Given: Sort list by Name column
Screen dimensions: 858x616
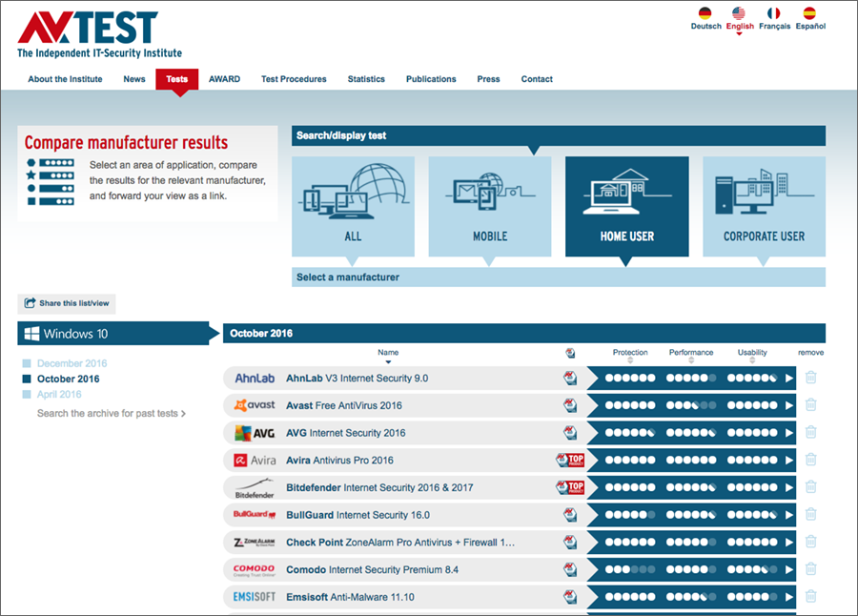Looking at the screenshot, I should [x=388, y=355].
